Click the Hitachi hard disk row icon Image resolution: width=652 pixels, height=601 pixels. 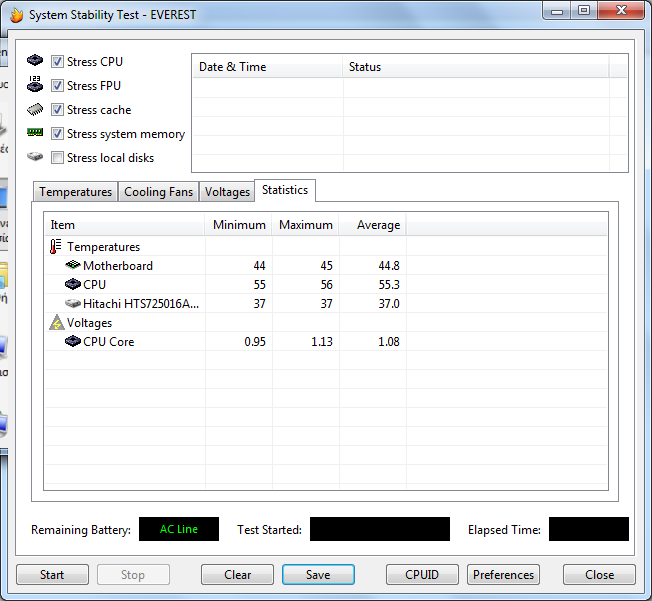coord(73,304)
